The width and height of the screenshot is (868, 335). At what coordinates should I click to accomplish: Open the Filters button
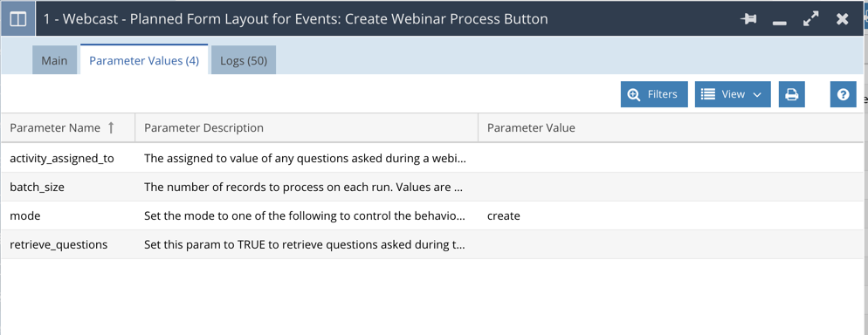(654, 94)
